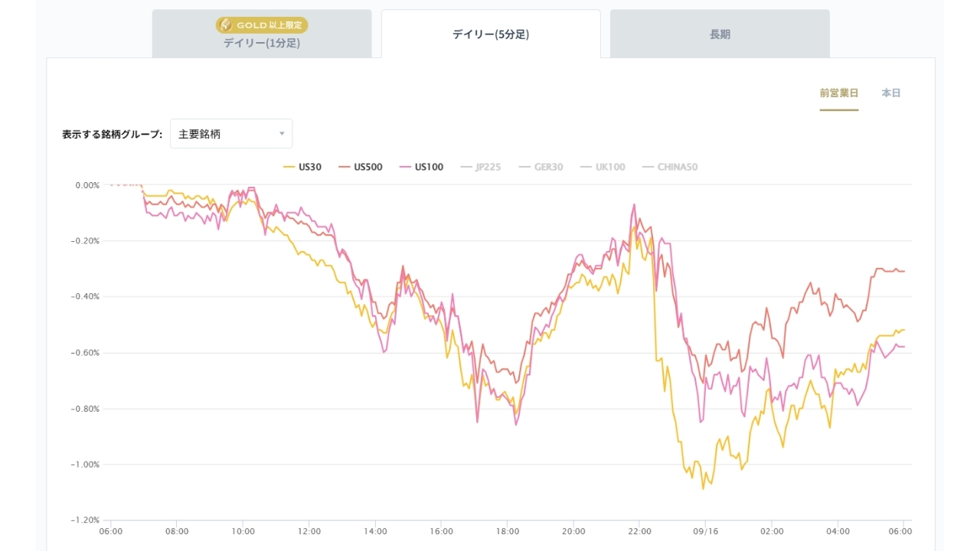The width and height of the screenshot is (980, 551).
Task: Click the 0.00% y-axis label
Action: click(x=87, y=185)
